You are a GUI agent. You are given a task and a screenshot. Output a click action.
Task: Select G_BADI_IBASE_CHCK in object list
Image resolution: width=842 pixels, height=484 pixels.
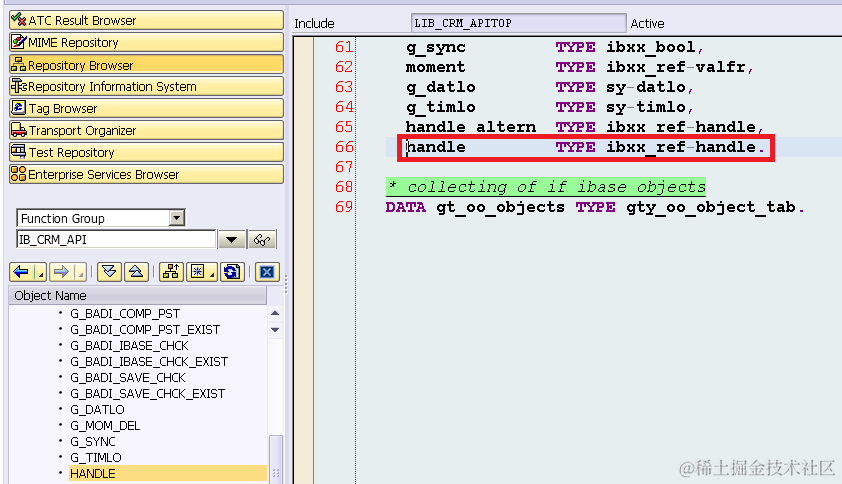pos(129,345)
